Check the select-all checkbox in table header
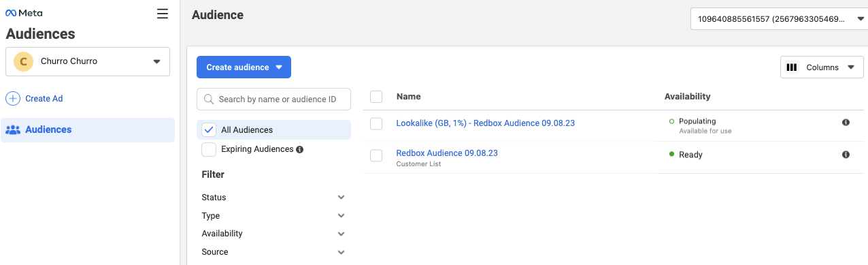 376,97
